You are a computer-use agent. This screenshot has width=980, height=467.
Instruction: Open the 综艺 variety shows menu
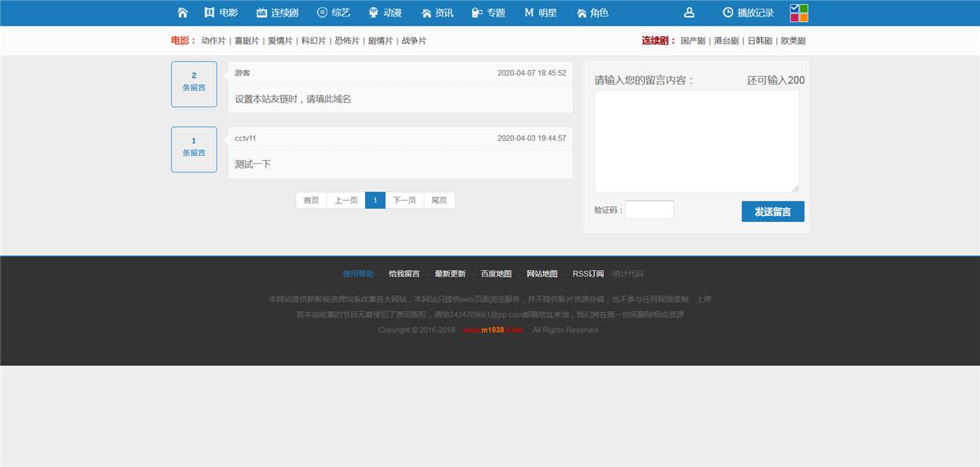(334, 13)
